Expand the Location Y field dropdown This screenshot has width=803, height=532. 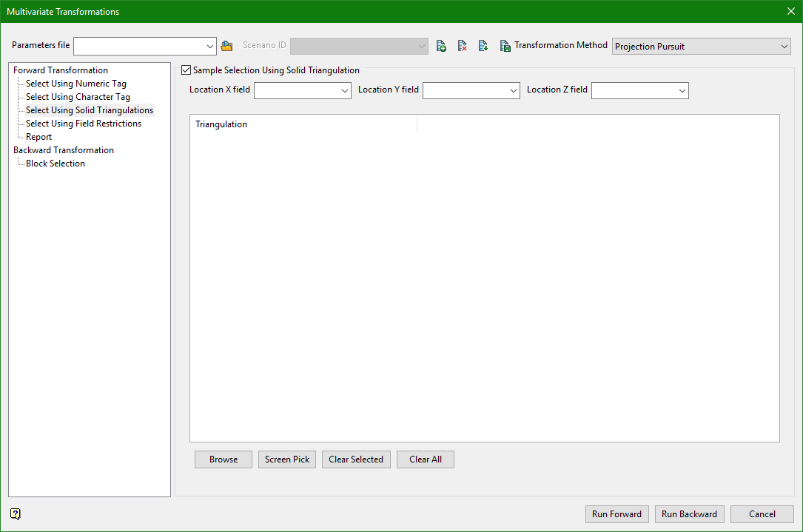[514, 90]
